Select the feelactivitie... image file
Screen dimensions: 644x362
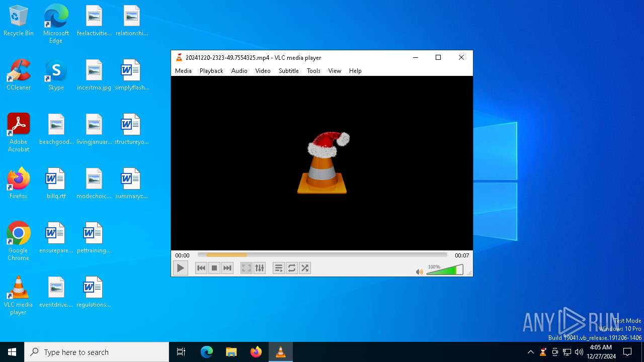point(94,21)
